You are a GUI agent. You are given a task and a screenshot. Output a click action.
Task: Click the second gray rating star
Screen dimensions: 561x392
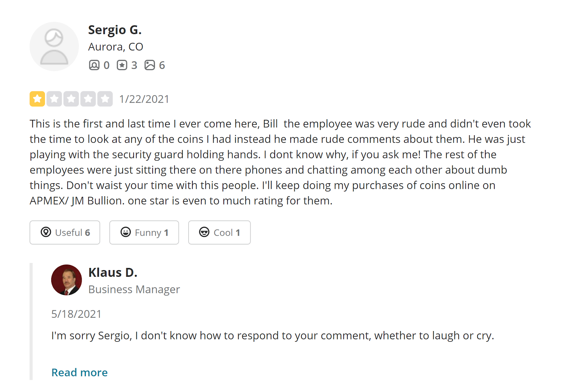tap(54, 99)
